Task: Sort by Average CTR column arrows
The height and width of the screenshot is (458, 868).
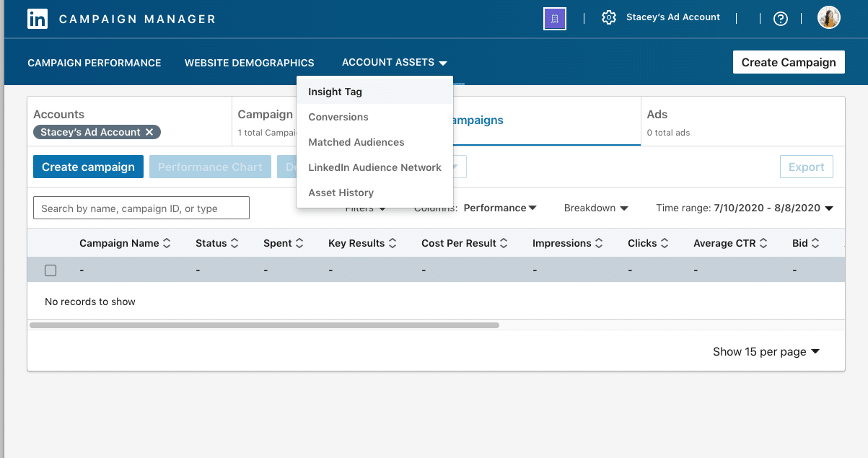Action: [x=763, y=244]
